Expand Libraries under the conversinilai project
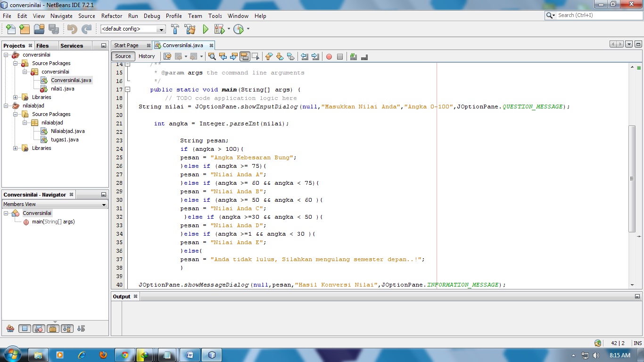This screenshot has width=644, height=362. click(16, 97)
